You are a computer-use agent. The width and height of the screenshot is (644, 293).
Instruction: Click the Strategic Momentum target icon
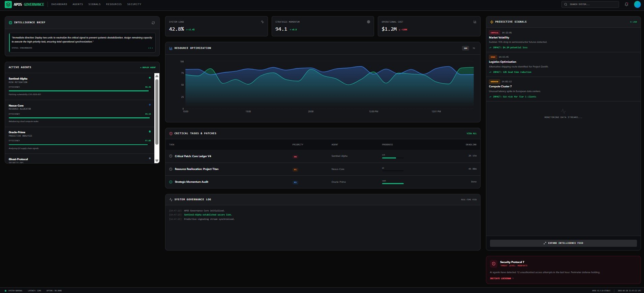(368, 22)
